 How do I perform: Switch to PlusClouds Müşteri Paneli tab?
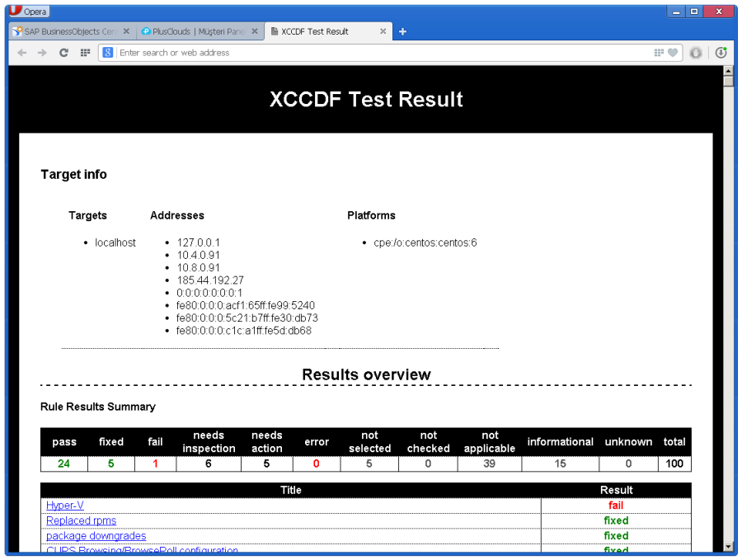tap(200, 31)
